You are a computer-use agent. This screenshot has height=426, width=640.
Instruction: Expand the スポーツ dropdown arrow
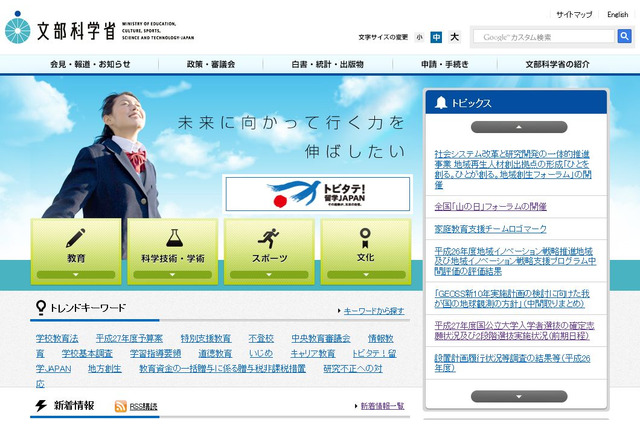click(x=269, y=275)
